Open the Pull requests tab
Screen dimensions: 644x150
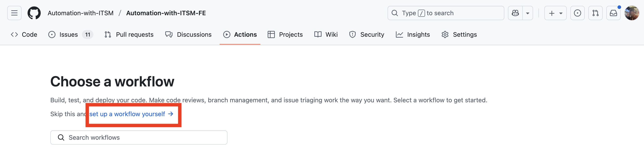(129, 34)
